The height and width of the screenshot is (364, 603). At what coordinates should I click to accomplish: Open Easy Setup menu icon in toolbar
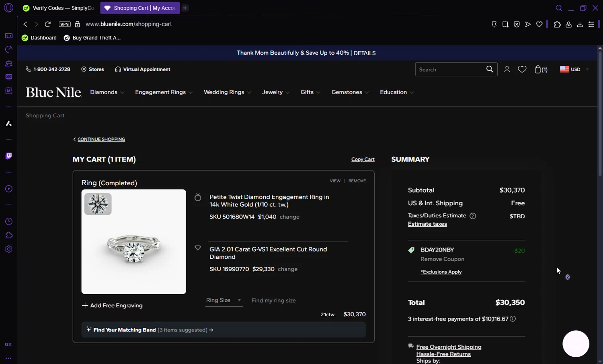[591, 25]
